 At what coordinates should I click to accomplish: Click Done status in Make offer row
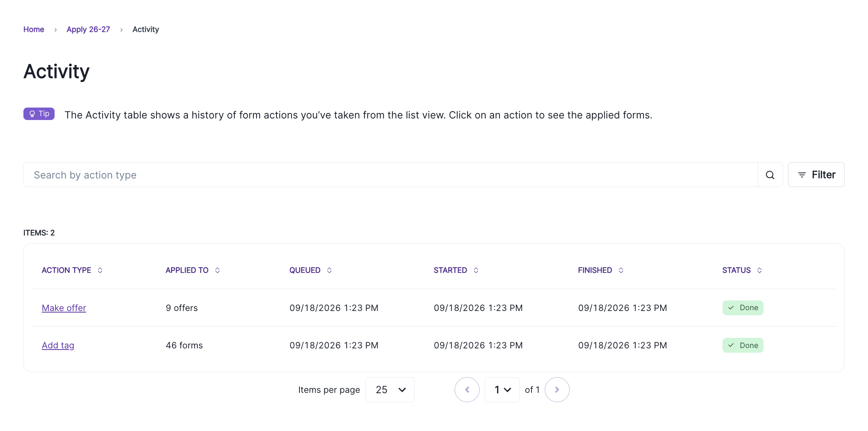point(743,308)
